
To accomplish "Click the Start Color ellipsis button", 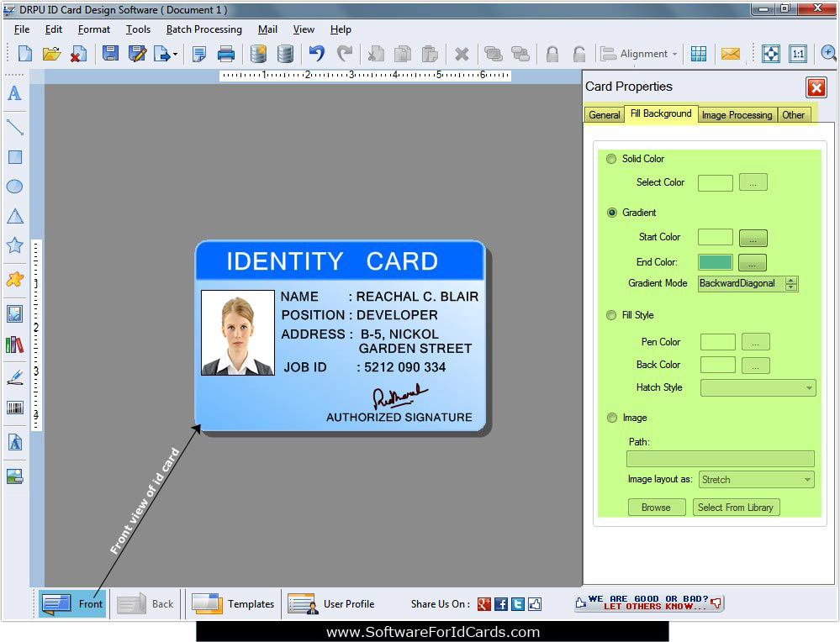I will pos(753,239).
